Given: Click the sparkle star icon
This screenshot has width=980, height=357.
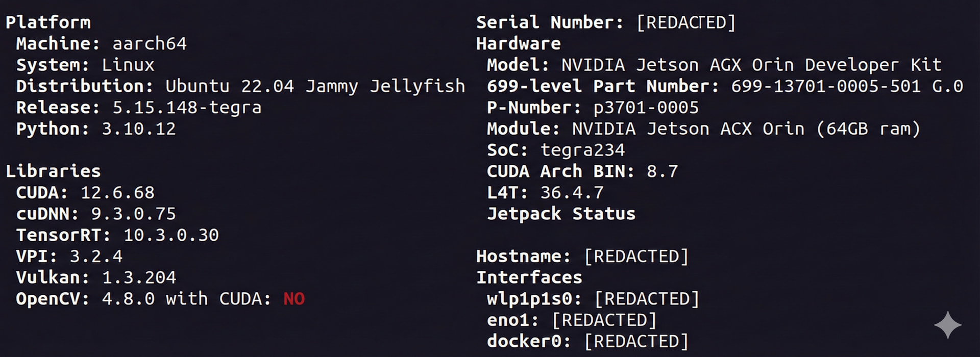Looking at the screenshot, I should [x=947, y=325].
